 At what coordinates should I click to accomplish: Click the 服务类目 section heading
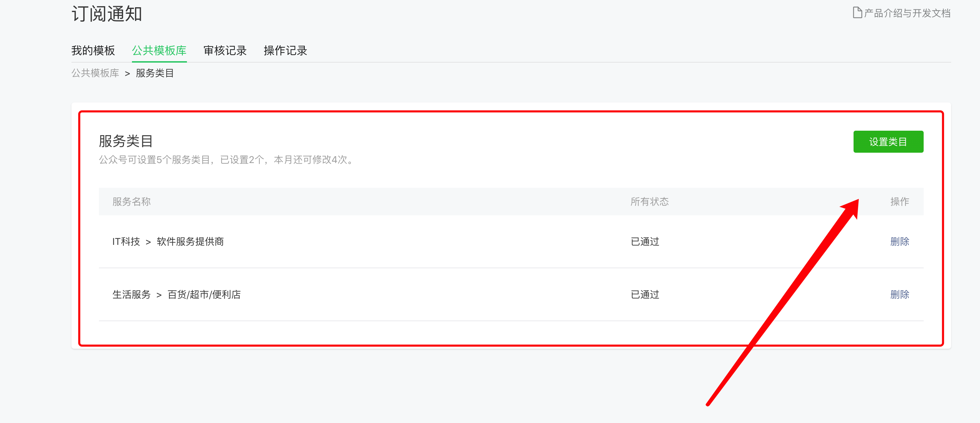126,141
